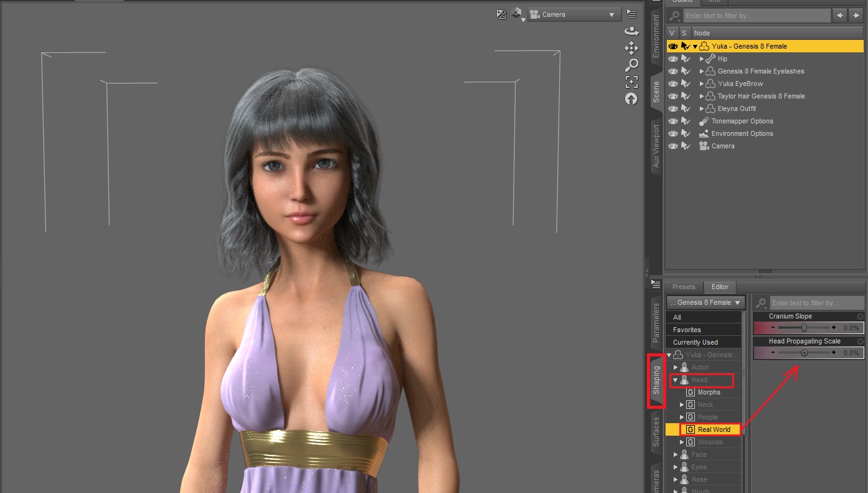Viewport: 868px width, 493px height.
Task: Open the viewport options menu icon
Action: [x=631, y=14]
